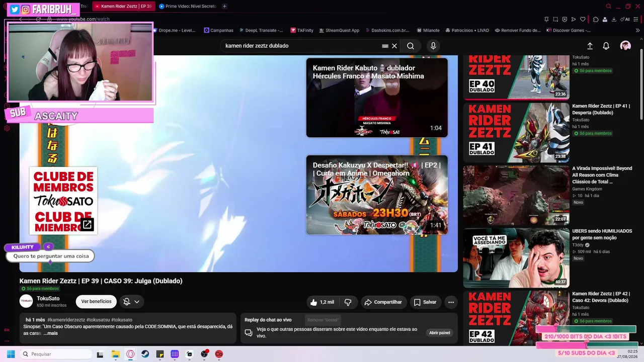Switch to the Prime Video: Nível Secreto tab
This screenshot has width=644, height=362.
tap(188, 6)
